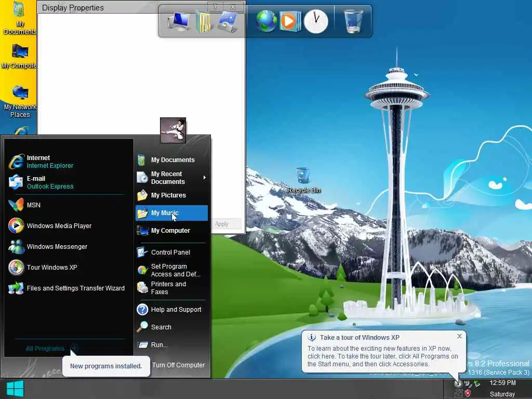Expand All Programs
The width and height of the screenshot is (532, 399).
click(x=51, y=348)
